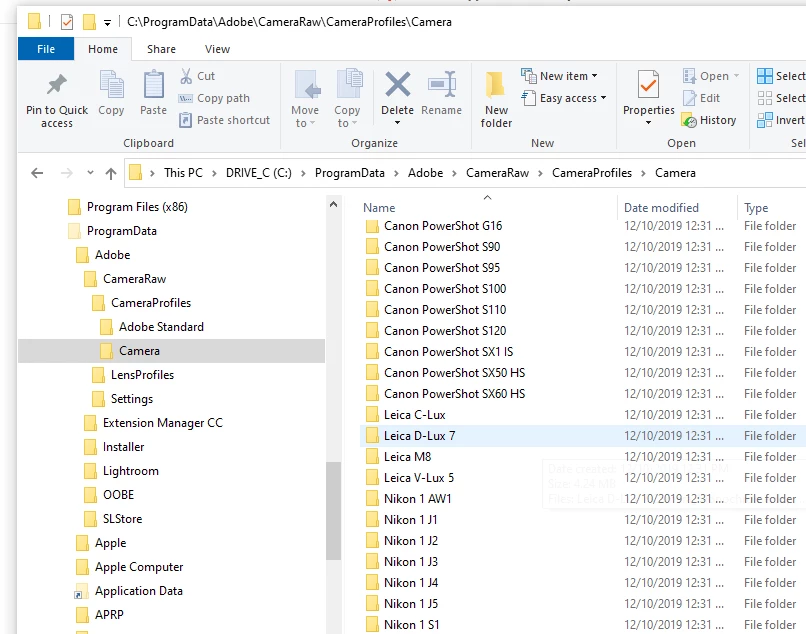Click Copy path in Clipboard group
The height and width of the screenshot is (634, 806).
point(214,98)
